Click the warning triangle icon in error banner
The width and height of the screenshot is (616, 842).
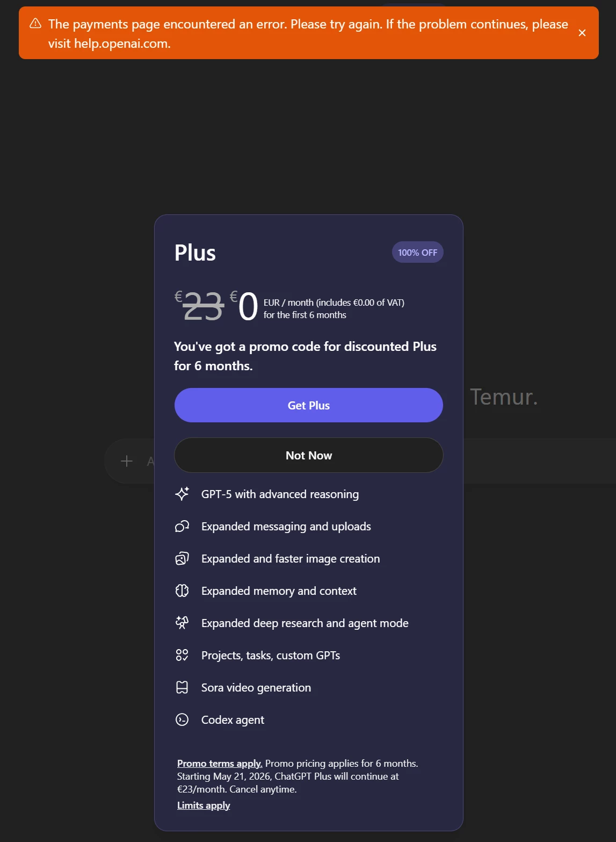[x=35, y=23]
